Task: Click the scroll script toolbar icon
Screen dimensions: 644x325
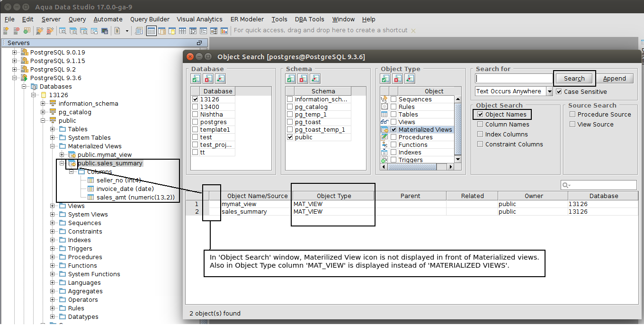Action: (x=139, y=31)
